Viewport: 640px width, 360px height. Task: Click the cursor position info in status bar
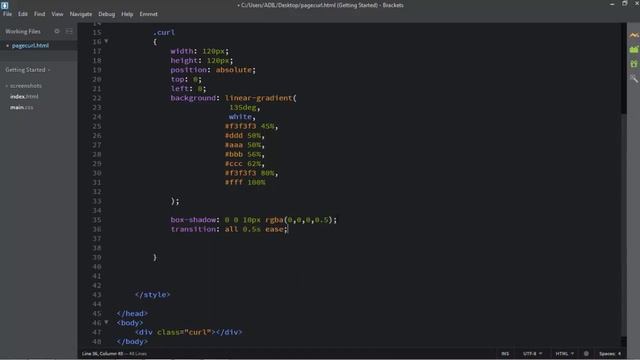(114, 353)
